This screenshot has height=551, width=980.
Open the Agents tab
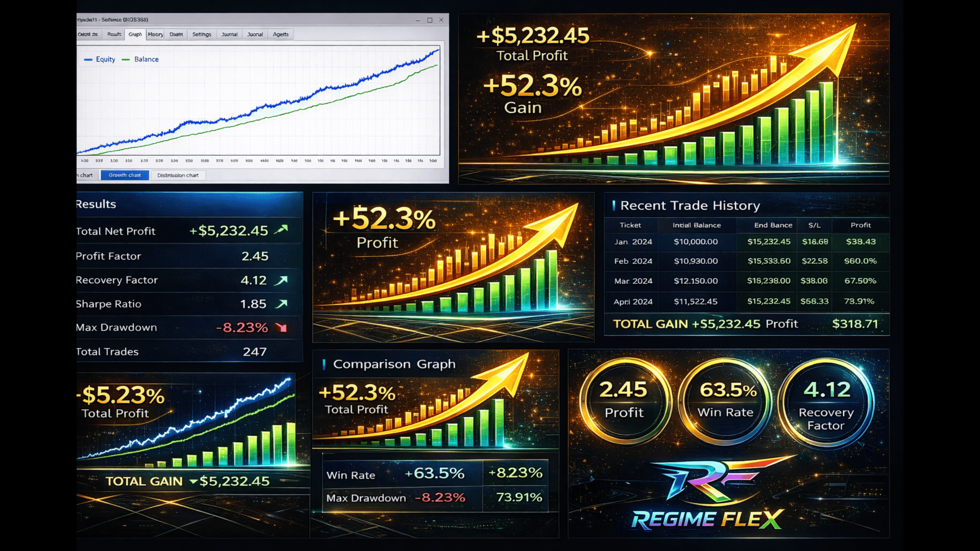pos(280,34)
